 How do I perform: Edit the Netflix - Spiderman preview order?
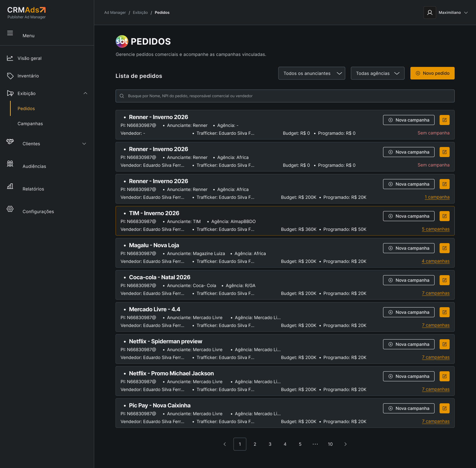(445, 344)
